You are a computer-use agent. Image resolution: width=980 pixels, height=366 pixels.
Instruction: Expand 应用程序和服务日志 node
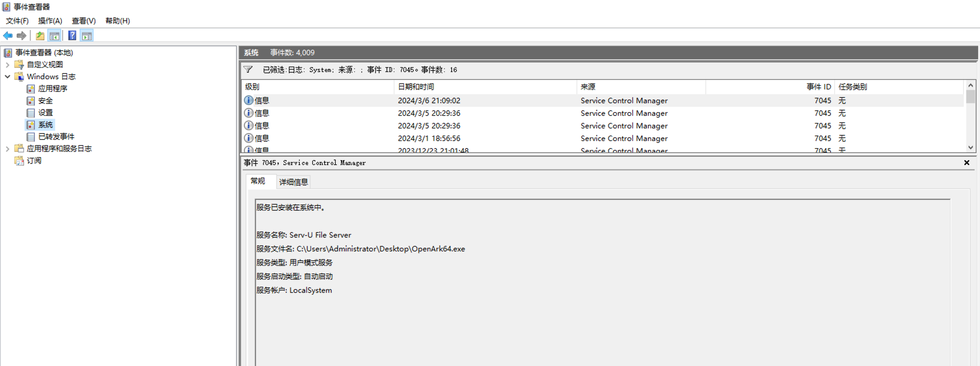pos(7,148)
